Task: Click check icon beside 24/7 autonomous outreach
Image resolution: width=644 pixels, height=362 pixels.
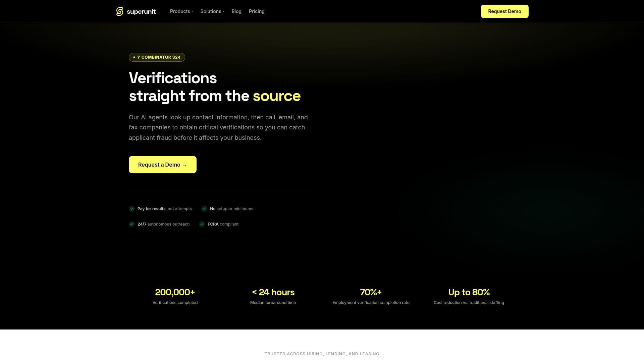Action: 132,224
